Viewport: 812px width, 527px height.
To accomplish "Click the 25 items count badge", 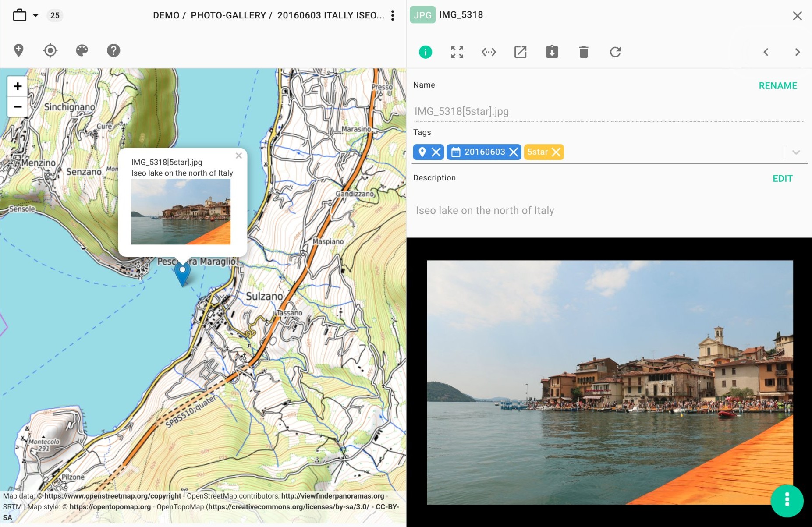I will (x=55, y=15).
